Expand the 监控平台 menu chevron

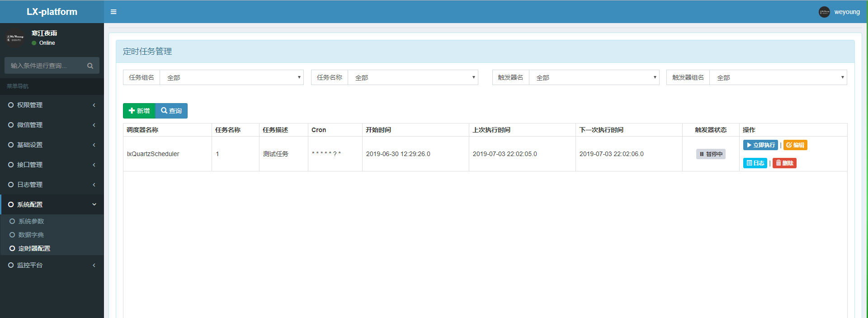94,265
